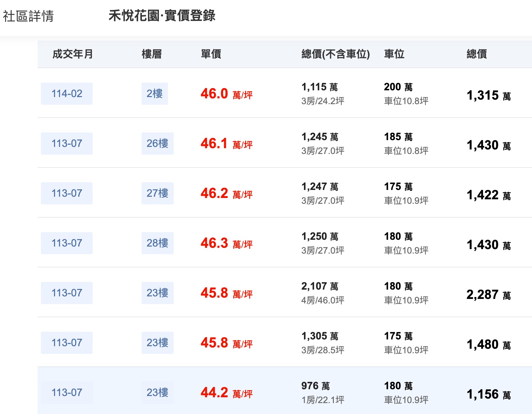Click the 2,287 萬 total price
This screenshot has width=532, height=414.
tap(489, 295)
